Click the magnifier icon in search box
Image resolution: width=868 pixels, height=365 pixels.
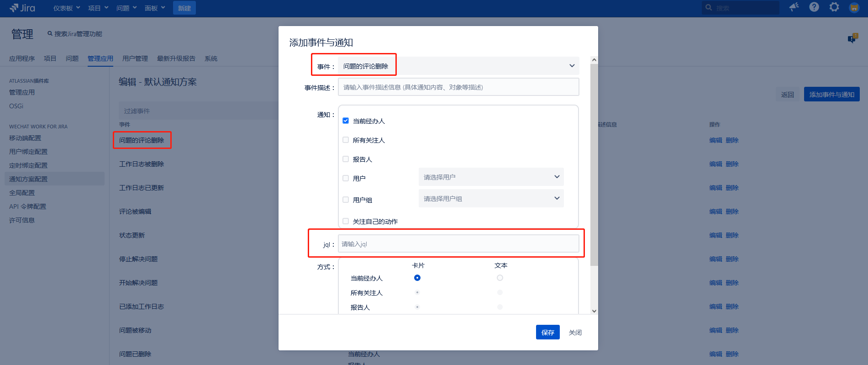[x=709, y=8]
